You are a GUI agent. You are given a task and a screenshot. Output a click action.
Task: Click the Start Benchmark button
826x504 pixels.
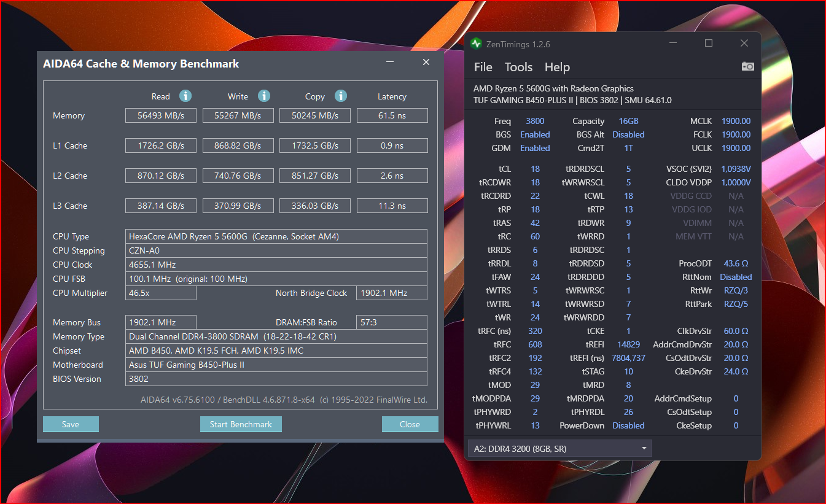241,424
